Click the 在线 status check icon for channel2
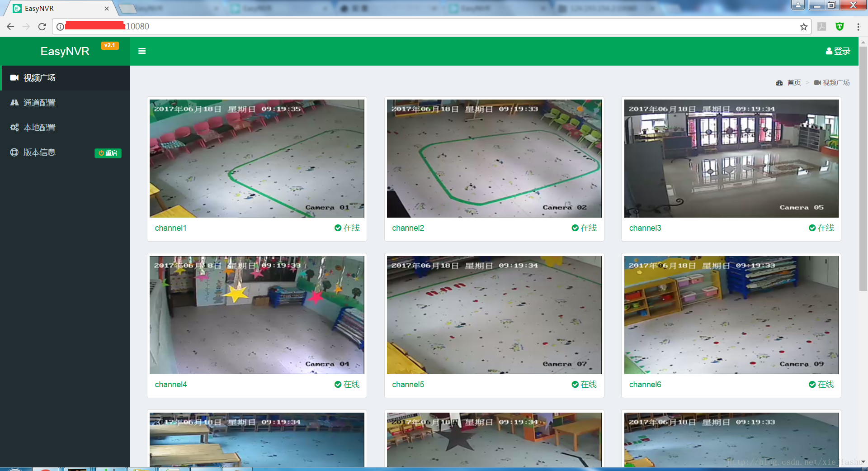868x471 pixels. (x=575, y=228)
